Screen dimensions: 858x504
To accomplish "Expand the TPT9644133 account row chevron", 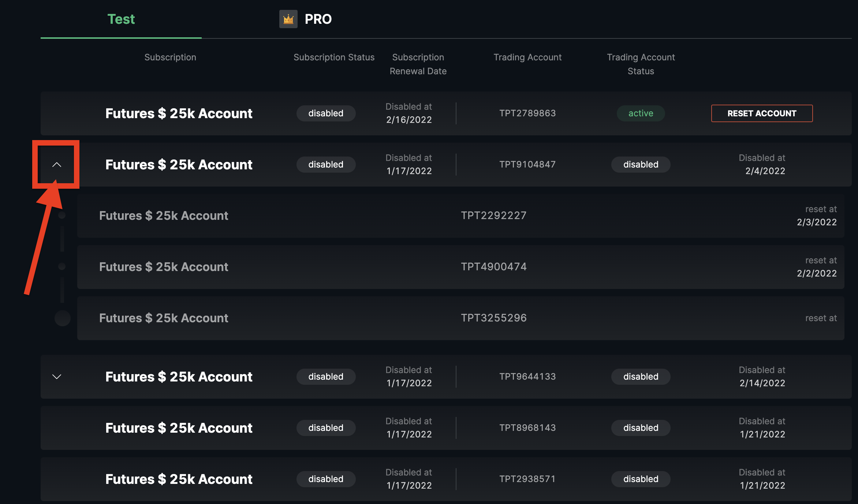I will coord(56,377).
